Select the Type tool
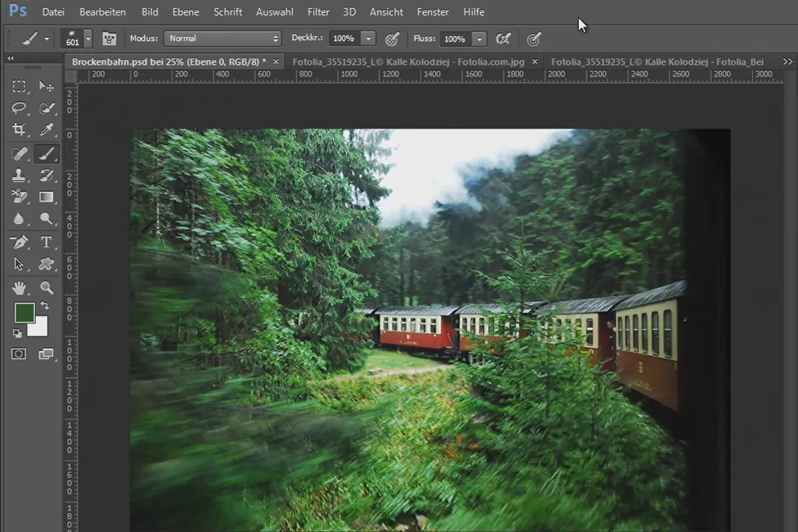798x532 pixels. pyautogui.click(x=46, y=243)
